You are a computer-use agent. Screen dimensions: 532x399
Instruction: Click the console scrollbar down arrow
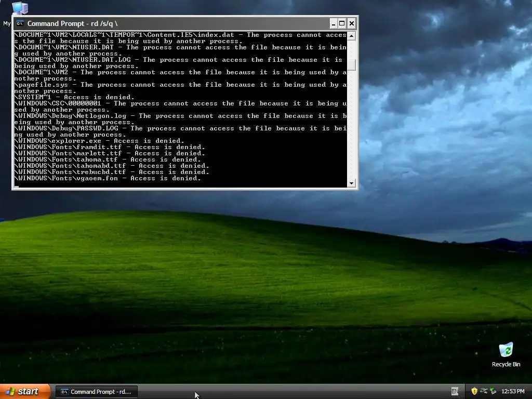coord(352,183)
